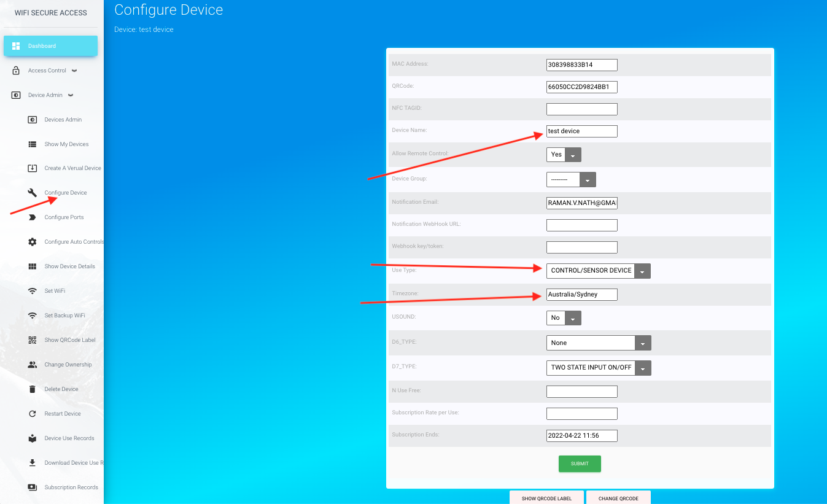Expand the Access Control menu chevron
827x504 pixels.
click(74, 71)
